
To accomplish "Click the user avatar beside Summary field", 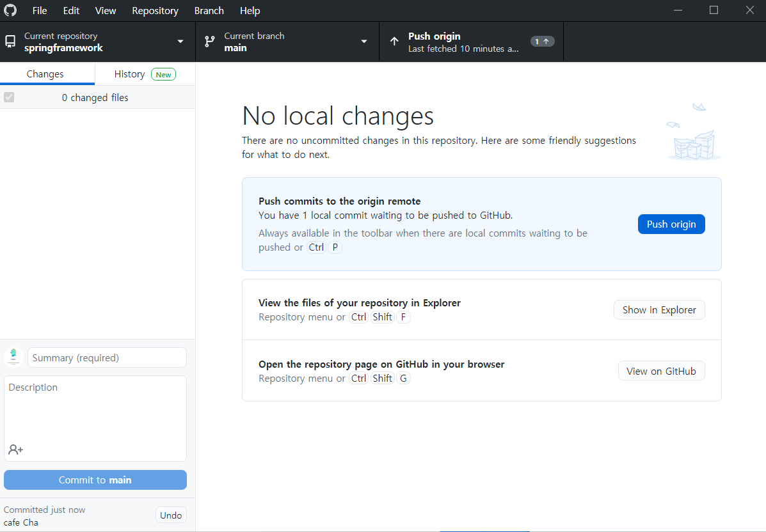I will tap(13, 357).
